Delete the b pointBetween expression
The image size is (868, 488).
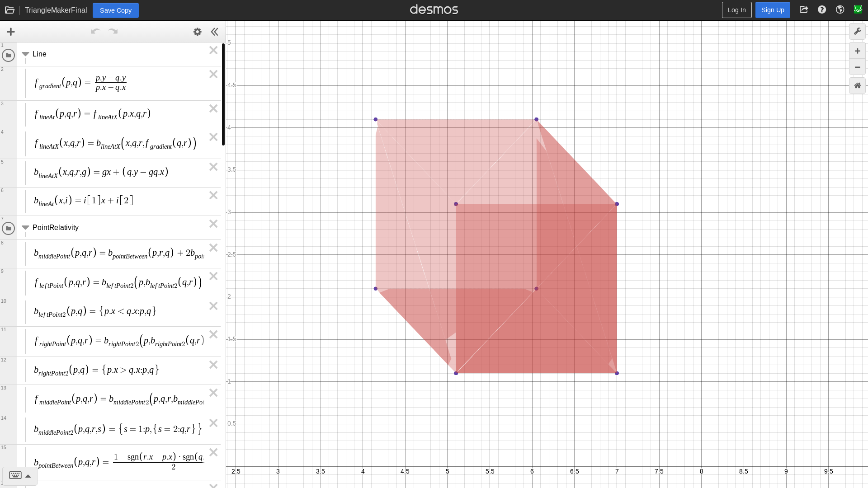(x=213, y=452)
